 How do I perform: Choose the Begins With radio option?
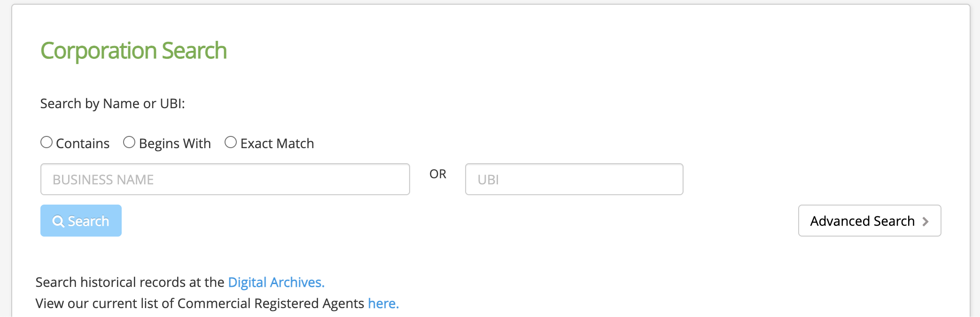coord(129,142)
